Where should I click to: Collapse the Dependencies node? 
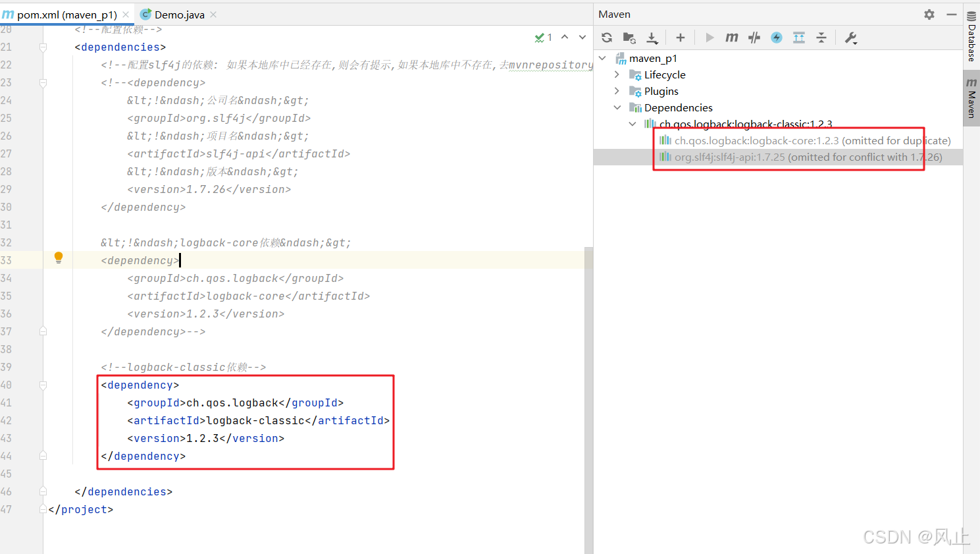pos(617,107)
